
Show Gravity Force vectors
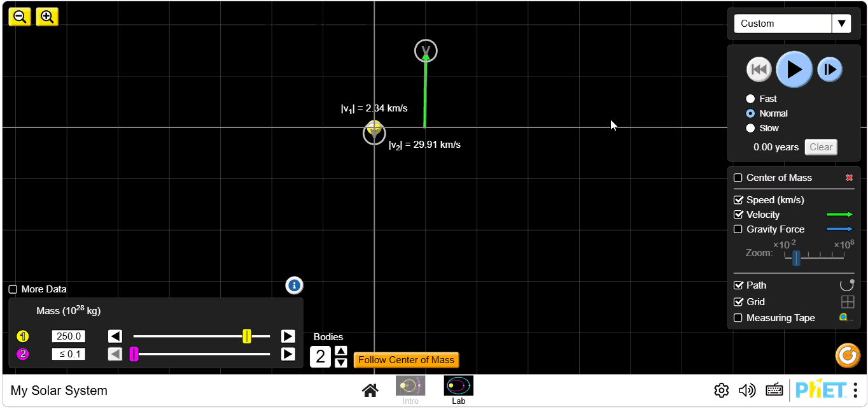pos(738,229)
